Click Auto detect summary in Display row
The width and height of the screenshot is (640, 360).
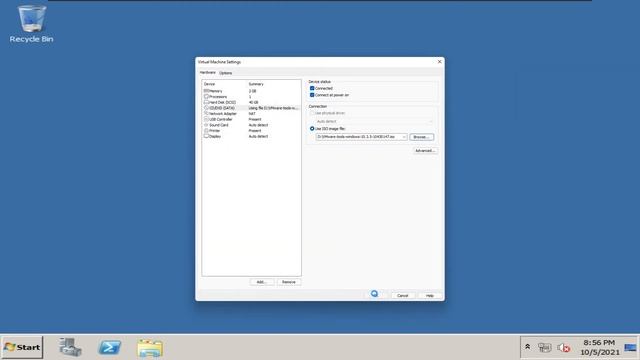point(258,136)
